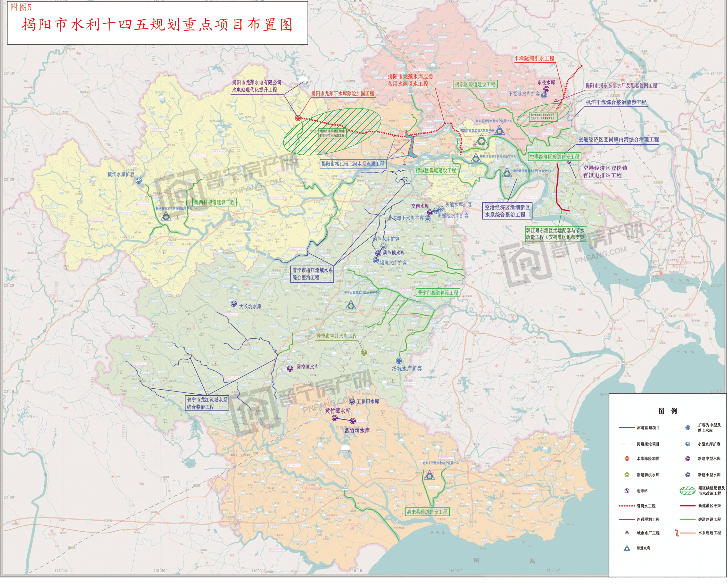The image size is (728, 584).
Task: Select the 五福田水库 marker
Action: tap(352, 402)
